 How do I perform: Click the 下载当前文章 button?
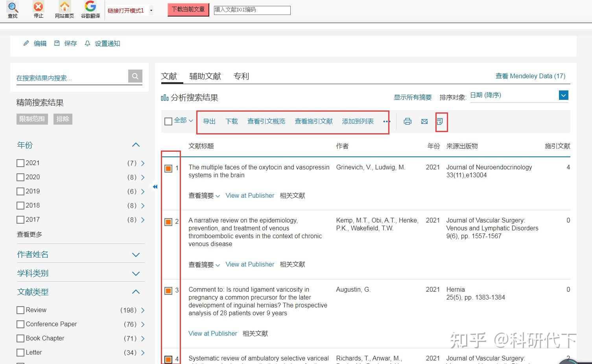click(x=188, y=9)
